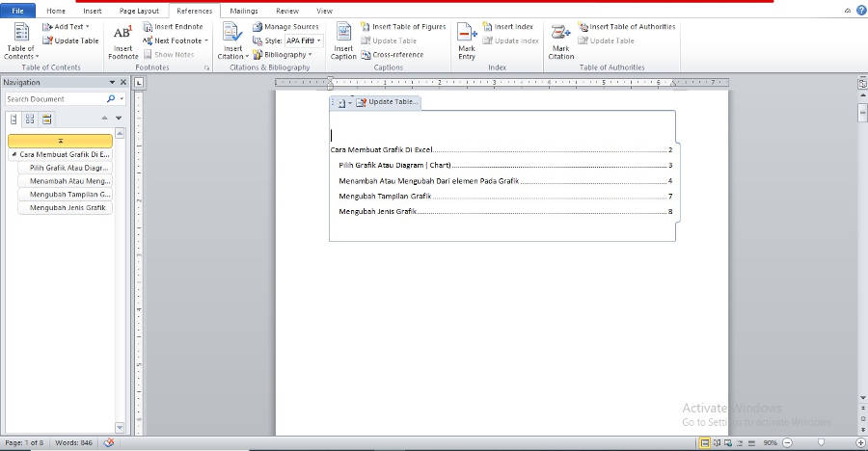This screenshot has height=451, width=868.
Task: Click the Insert Caption button
Action: click(x=343, y=40)
